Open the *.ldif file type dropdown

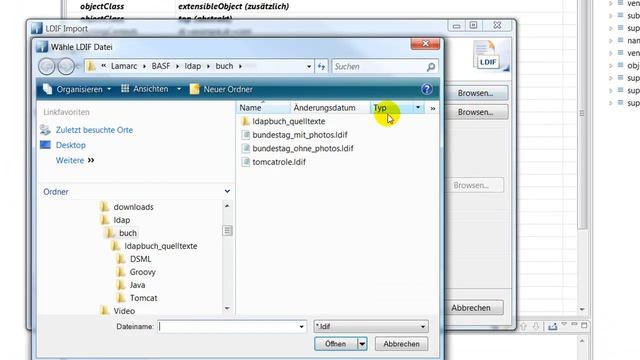point(371,327)
